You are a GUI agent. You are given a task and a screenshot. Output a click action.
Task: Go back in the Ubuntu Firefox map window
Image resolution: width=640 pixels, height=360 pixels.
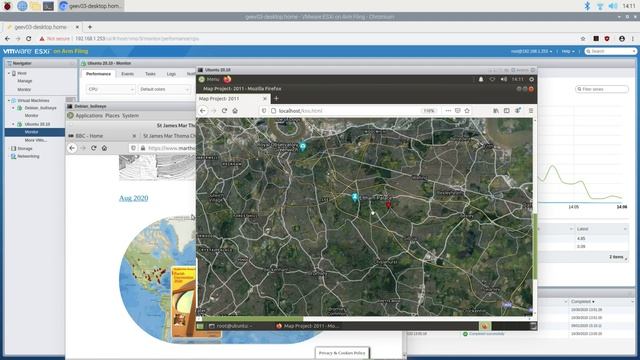(203, 111)
